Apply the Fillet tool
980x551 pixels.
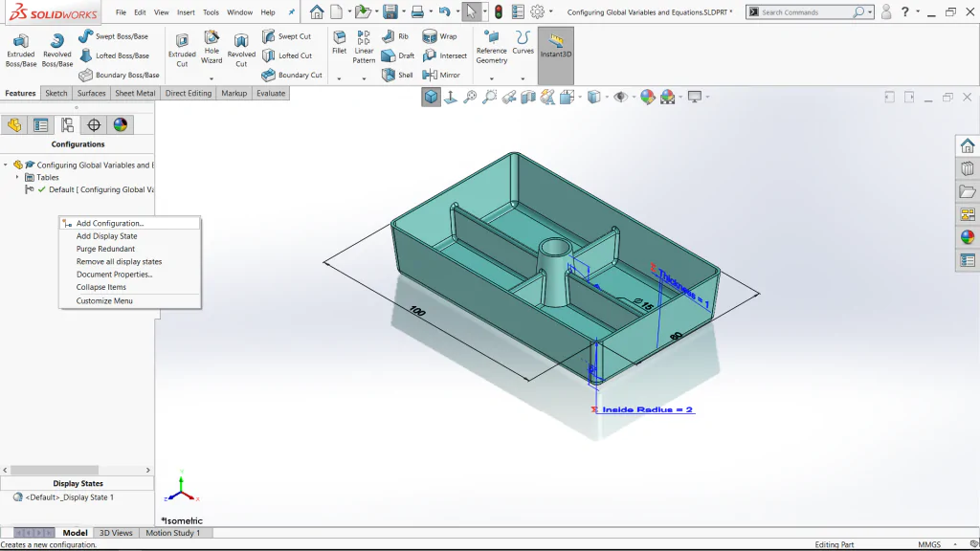(340, 42)
